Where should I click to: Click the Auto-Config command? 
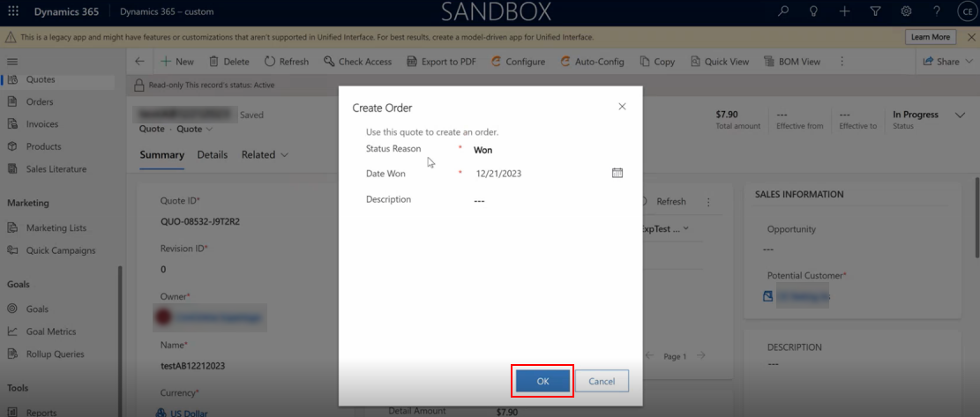(593, 62)
